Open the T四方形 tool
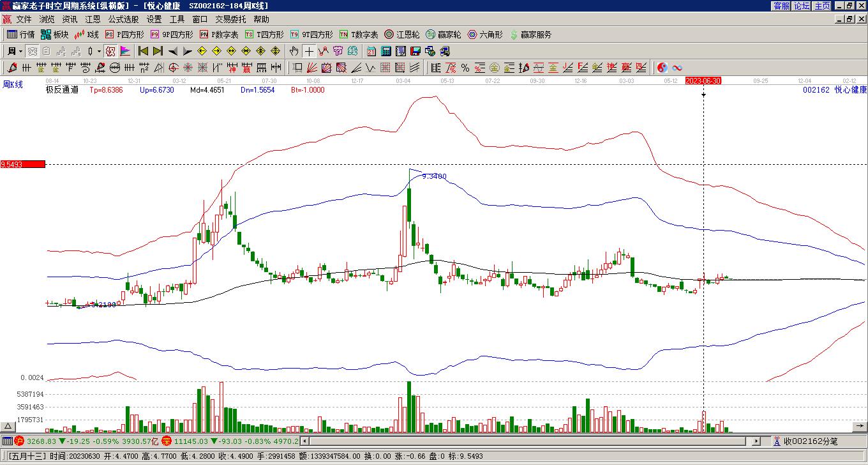The height and width of the screenshot is (465, 868). click(x=264, y=34)
